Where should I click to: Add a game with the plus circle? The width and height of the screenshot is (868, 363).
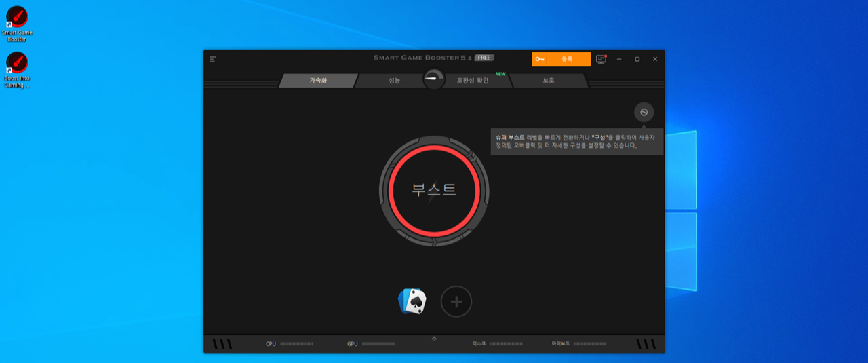[456, 301]
